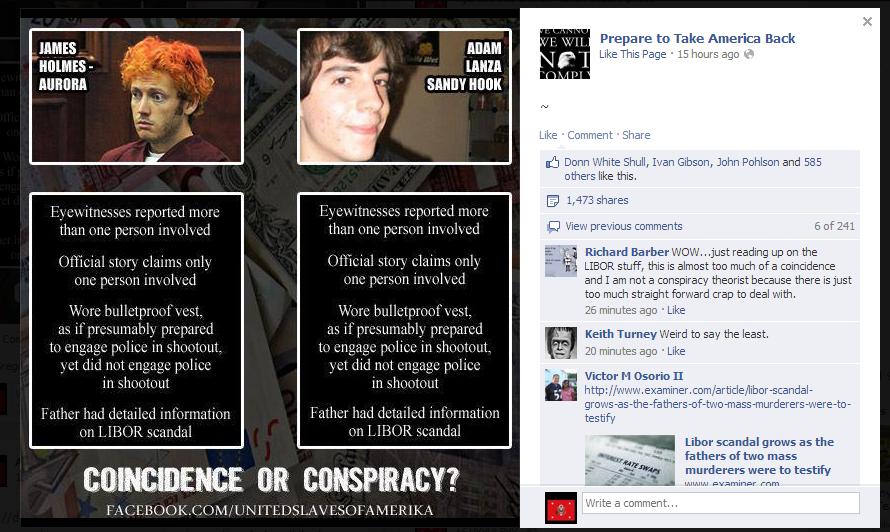The height and width of the screenshot is (532, 890).
Task: Open the Libor scandal article preview title
Action: (x=759, y=456)
